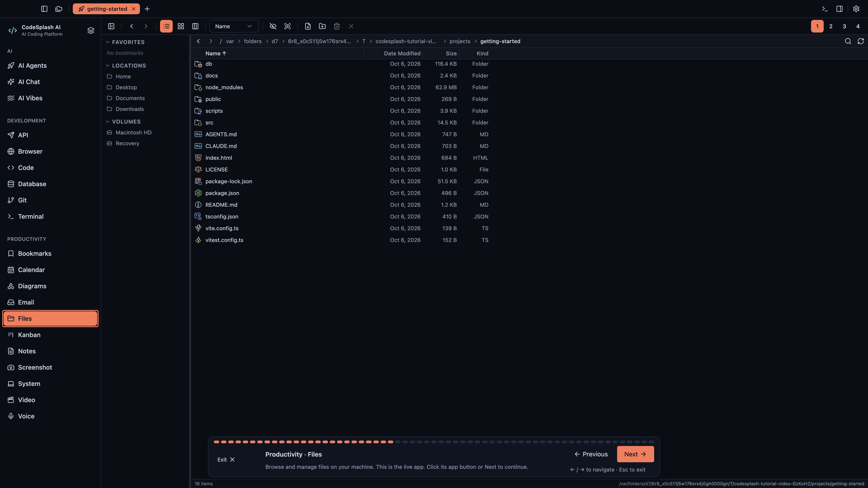Click the layers icon beside CodeSplash AI
The width and height of the screenshot is (868, 488).
(91, 30)
